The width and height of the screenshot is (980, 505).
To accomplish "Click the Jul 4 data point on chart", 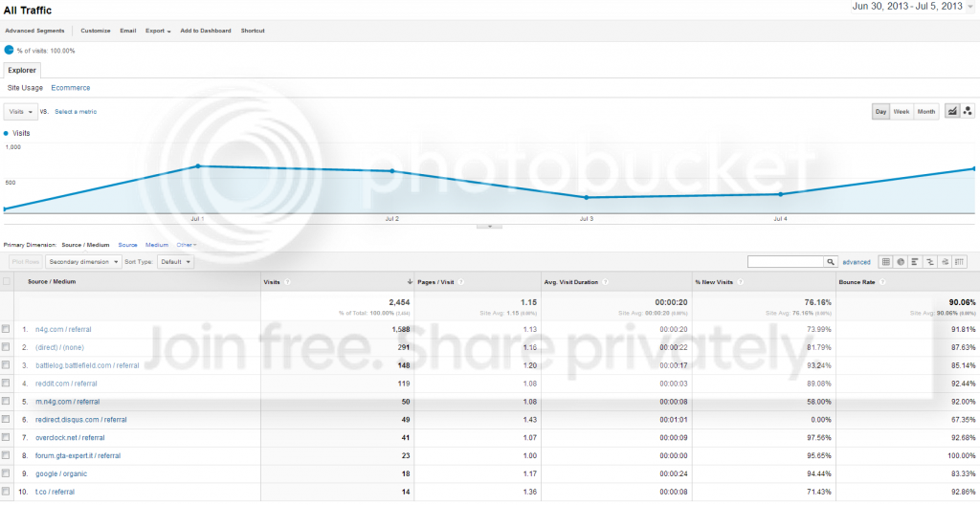I will 781,194.
